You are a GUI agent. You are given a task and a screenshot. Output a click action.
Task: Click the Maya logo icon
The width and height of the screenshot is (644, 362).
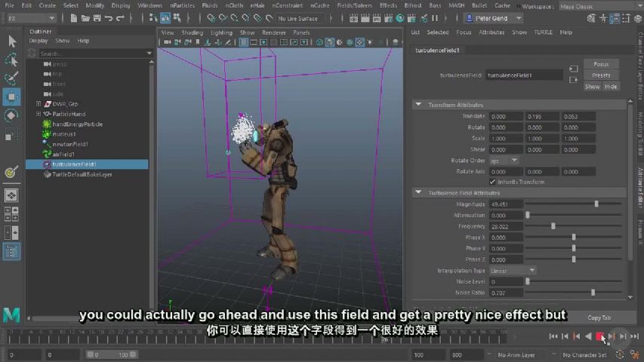pyautogui.click(x=11, y=315)
